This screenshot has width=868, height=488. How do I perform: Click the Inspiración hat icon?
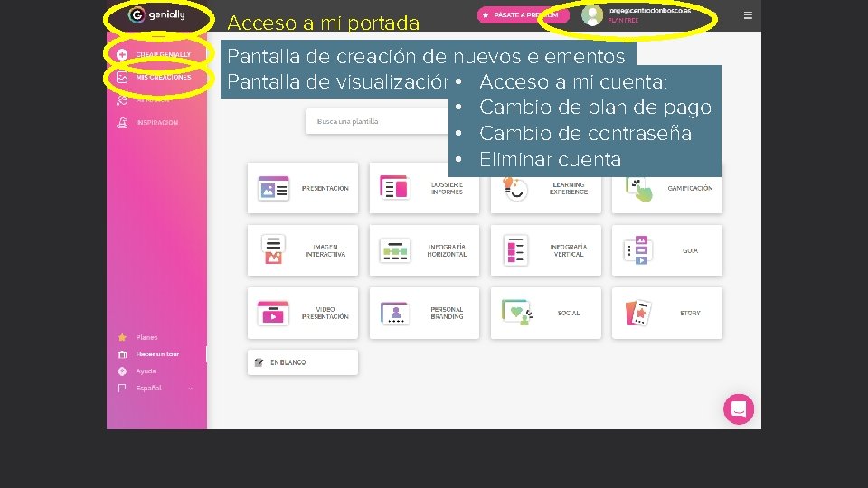tap(122, 123)
